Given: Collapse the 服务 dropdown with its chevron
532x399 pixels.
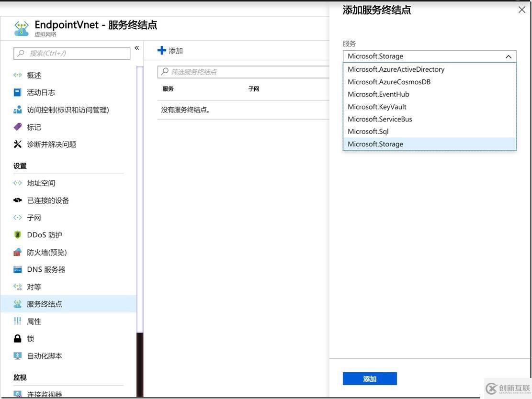Looking at the screenshot, I should [508, 56].
